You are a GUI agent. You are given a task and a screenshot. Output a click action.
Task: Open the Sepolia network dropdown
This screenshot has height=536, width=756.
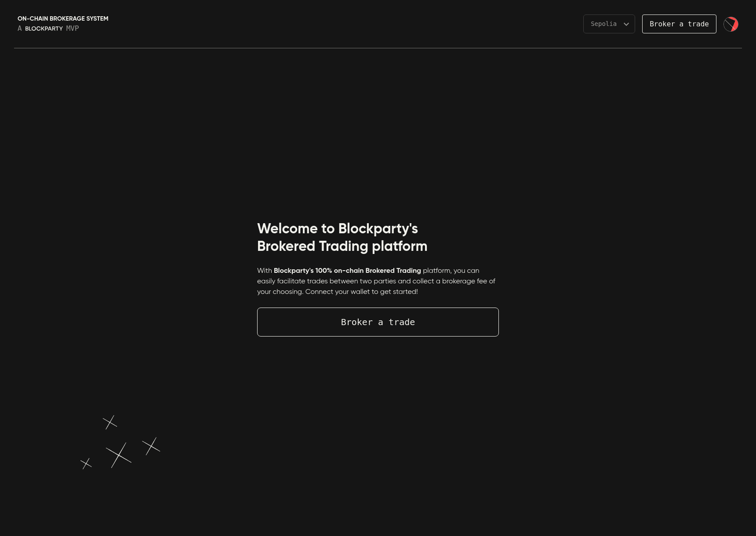pos(609,24)
